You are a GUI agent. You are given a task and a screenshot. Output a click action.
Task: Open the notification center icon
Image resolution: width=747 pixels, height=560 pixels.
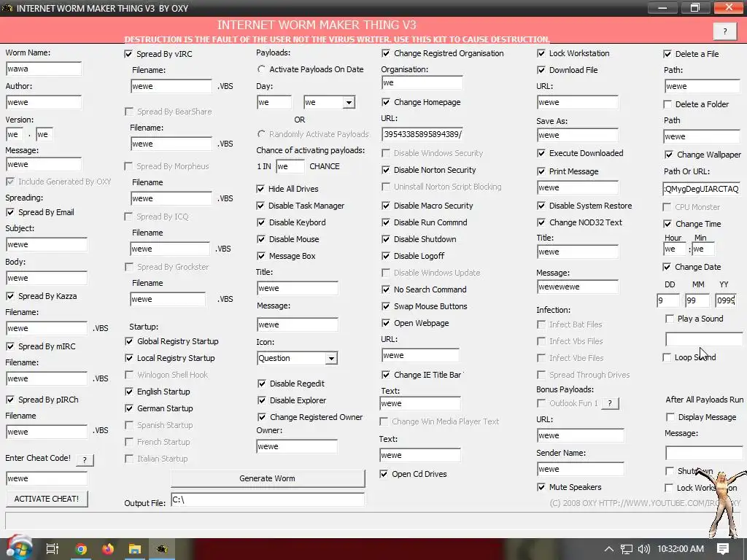pos(723,549)
